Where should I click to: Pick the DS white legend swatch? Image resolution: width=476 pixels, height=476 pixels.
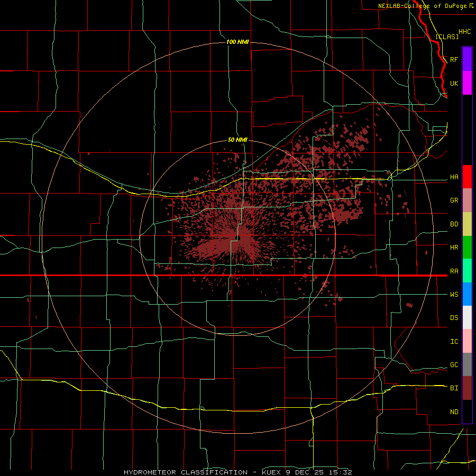467,317
